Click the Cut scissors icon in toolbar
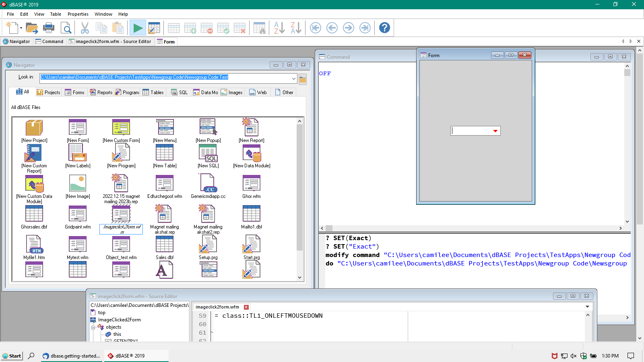 [x=85, y=28]
